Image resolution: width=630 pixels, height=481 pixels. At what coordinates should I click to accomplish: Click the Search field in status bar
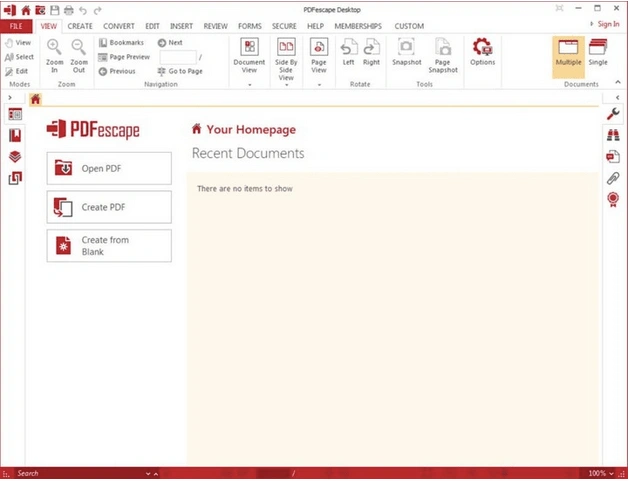click(80, 473)
